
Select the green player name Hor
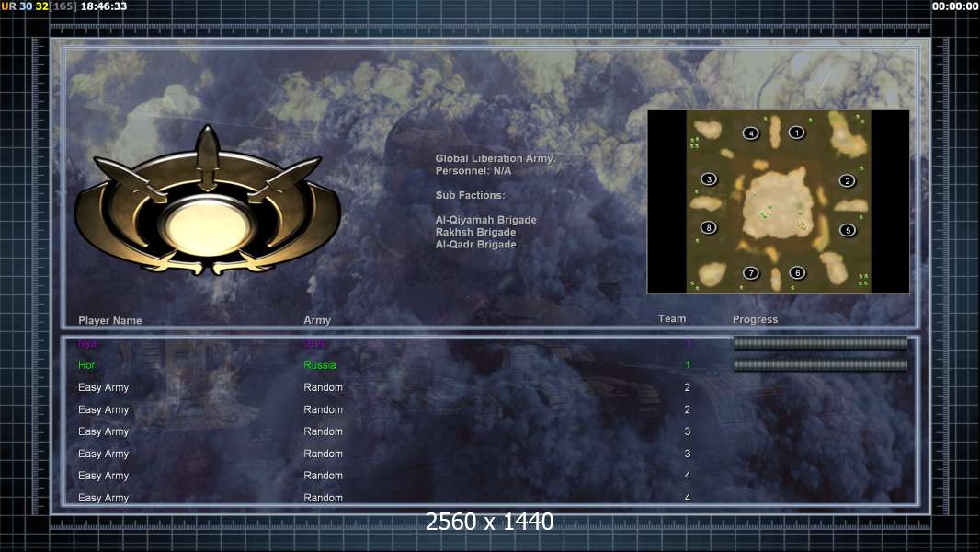(86, 365)
